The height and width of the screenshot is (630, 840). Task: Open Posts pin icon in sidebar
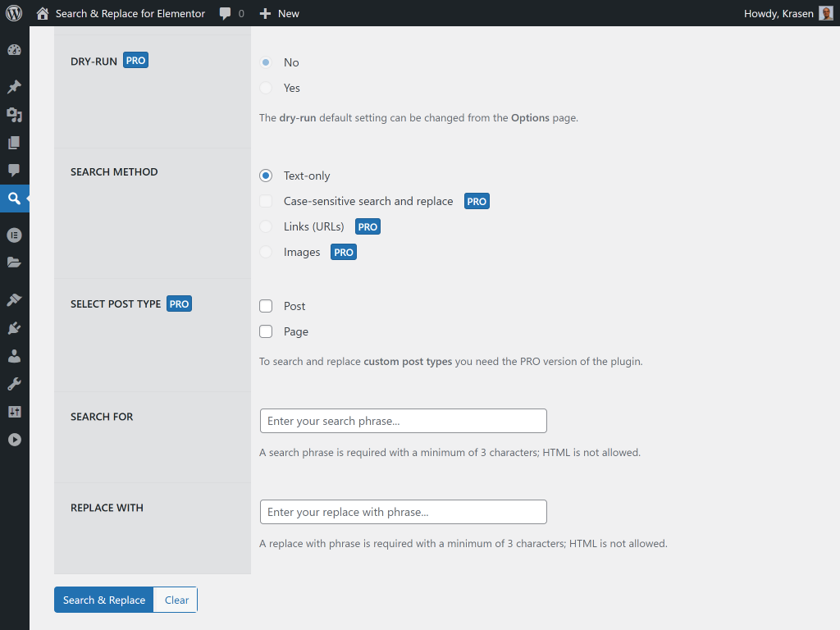click(x=15, y=86)
